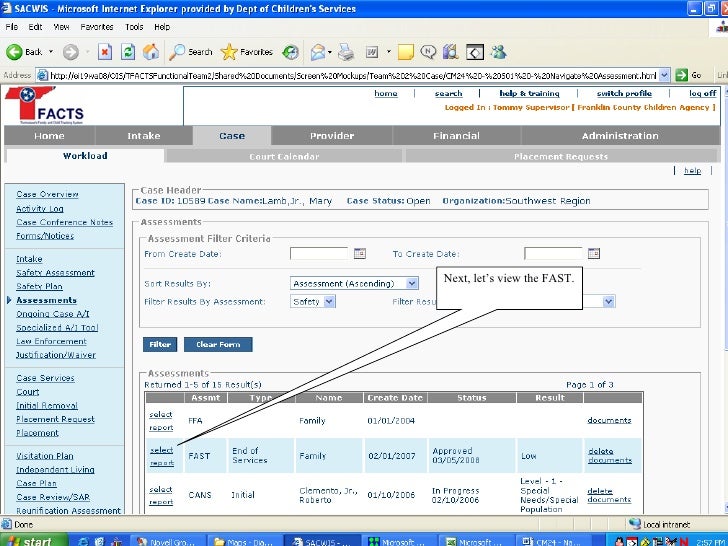This screenshot has height=546, width=728.
Task: Open the Placement Requests subtab
Action: point(561,156)
